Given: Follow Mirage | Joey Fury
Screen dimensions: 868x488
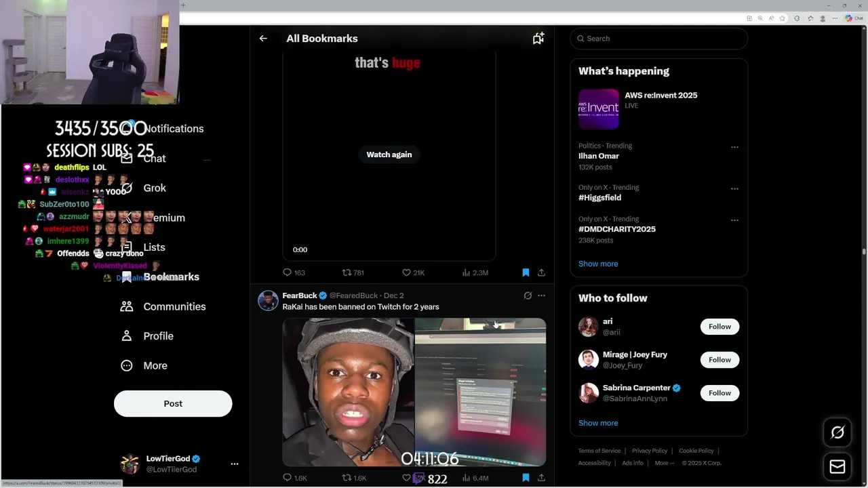Looking at the screenshot, I should tap(719, 360).
